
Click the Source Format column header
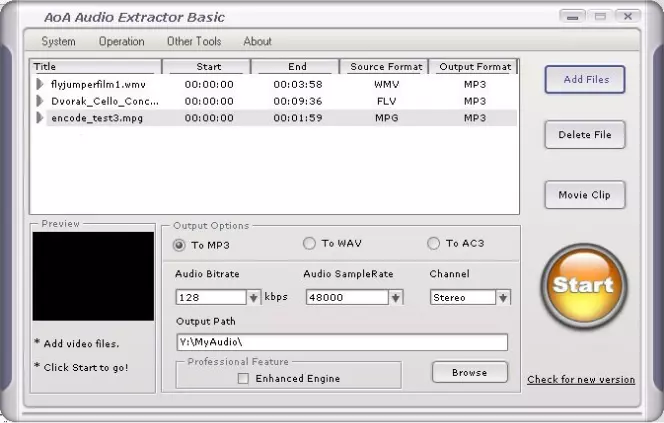[385, 66]
